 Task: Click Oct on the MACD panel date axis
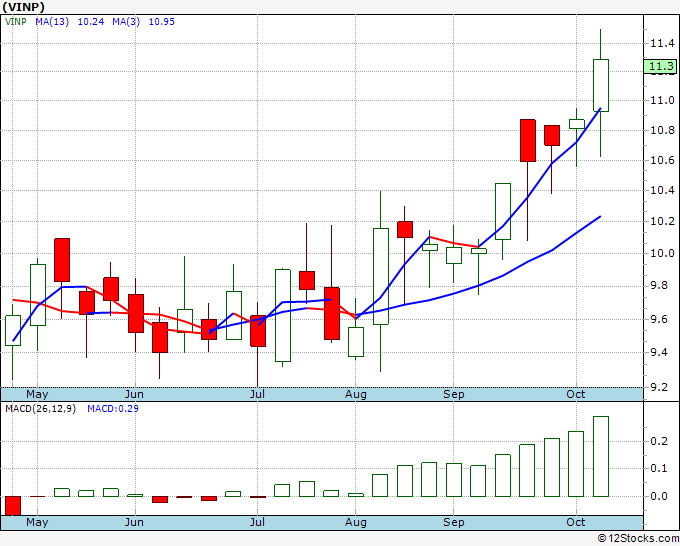point(576,522)
